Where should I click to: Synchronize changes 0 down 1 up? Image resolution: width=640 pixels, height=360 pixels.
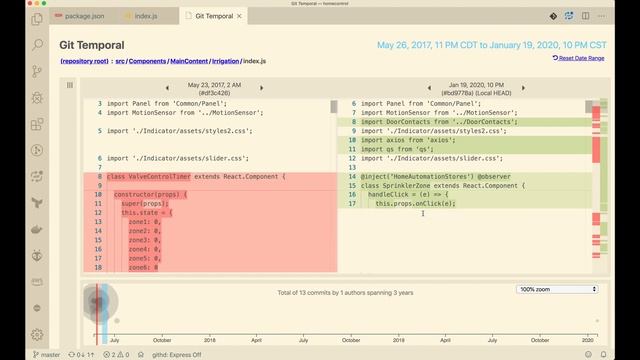[81, 355]
